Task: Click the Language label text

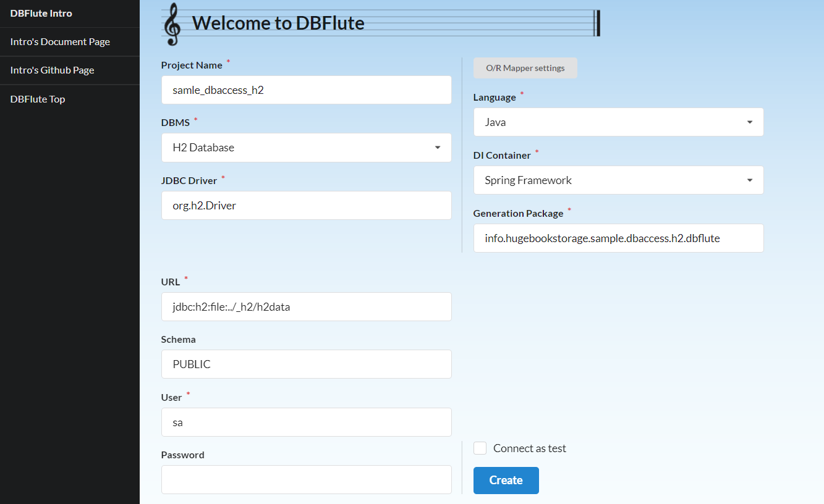Action: [x=495, y=98]
